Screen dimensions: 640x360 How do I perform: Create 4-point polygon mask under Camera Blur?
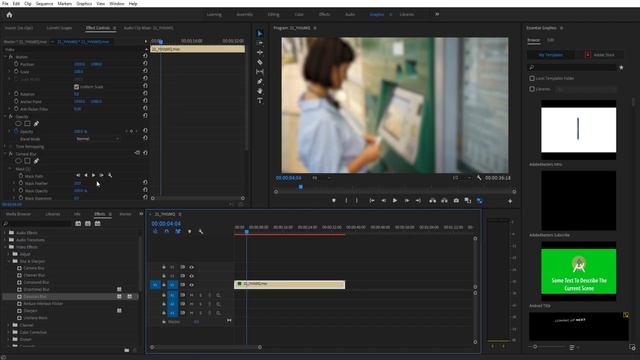click(27, 161)
